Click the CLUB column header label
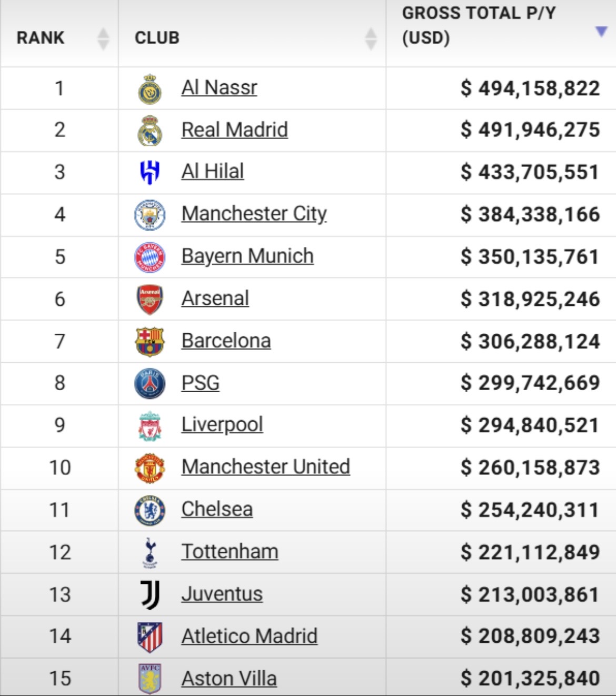 click(x=157, y=38)
